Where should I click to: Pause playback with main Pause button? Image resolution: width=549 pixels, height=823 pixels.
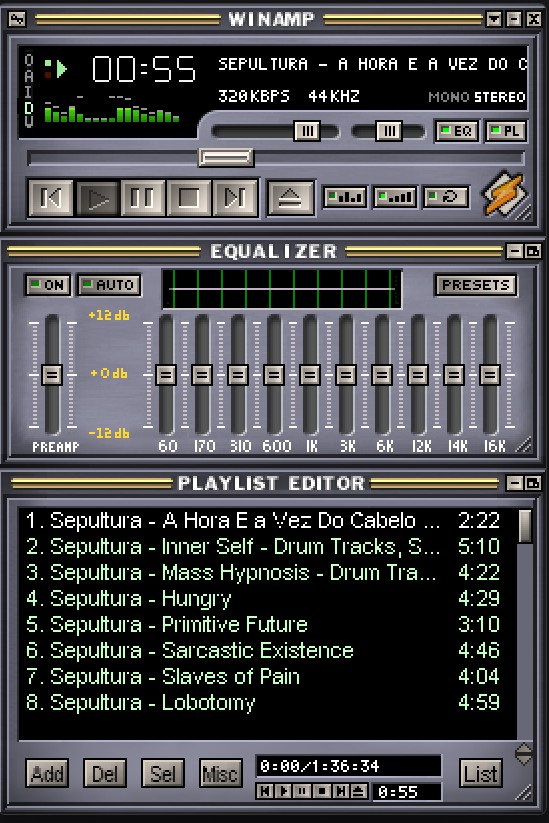click(x=143, y=198)
